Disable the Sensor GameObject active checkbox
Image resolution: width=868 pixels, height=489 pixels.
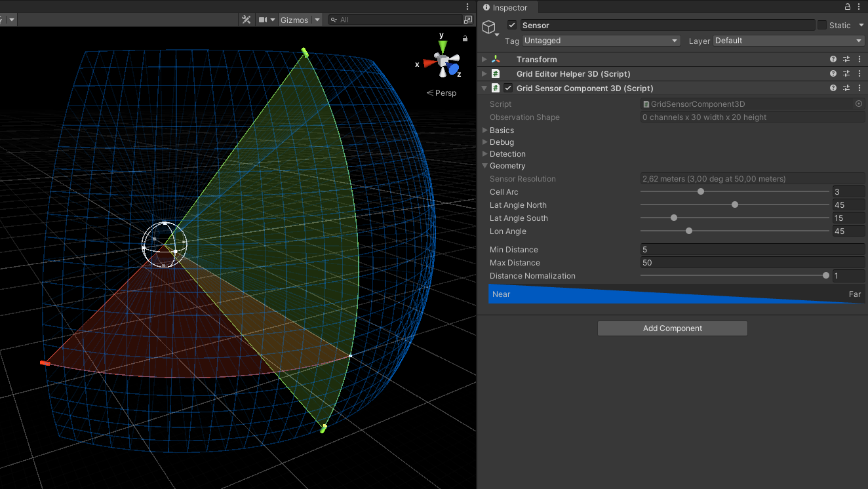pyautogui.click(x=512, y=26)
